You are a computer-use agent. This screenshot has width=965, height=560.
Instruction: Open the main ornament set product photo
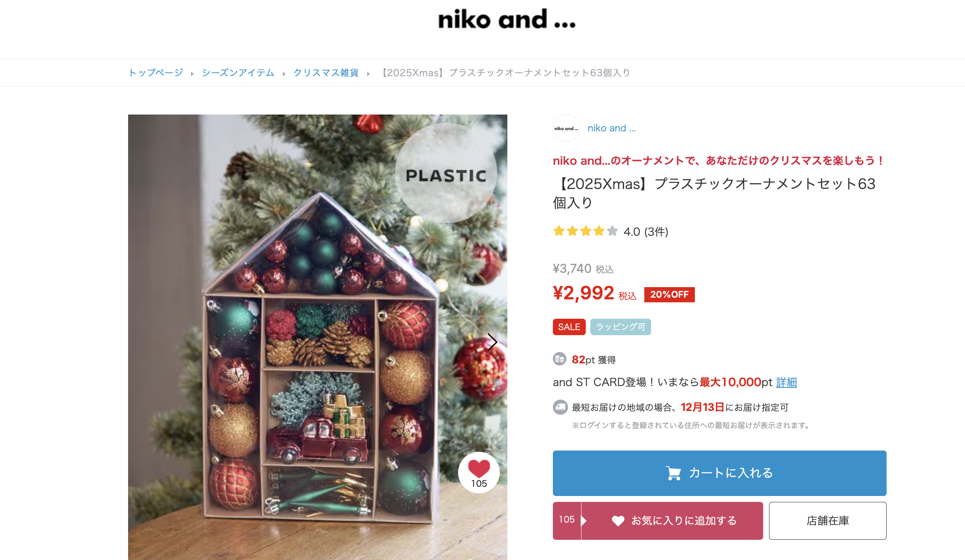(317, 337)
